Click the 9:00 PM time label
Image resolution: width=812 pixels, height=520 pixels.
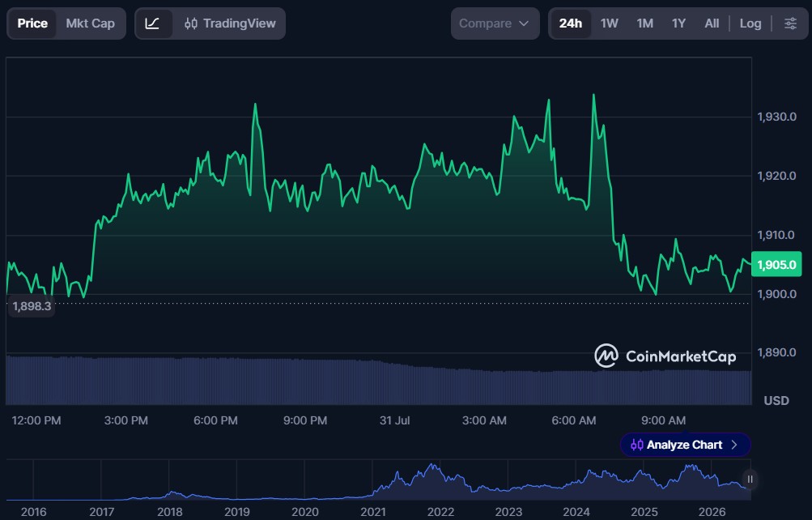(x=305, y=420)
